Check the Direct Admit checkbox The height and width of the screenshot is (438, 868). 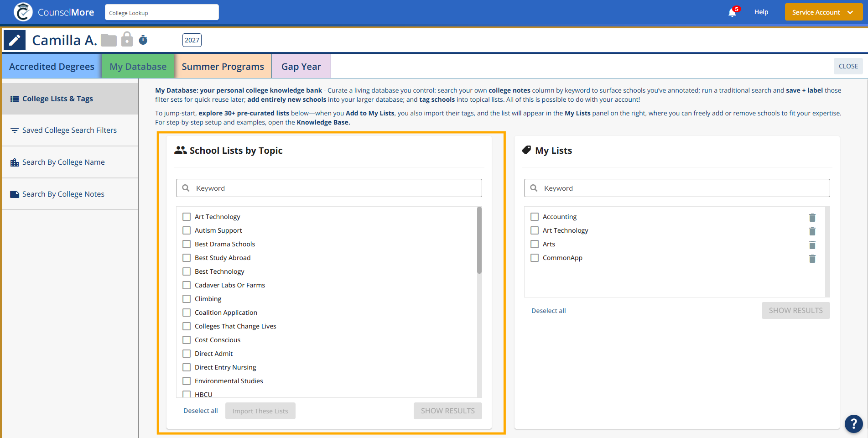tap(187, 354)
